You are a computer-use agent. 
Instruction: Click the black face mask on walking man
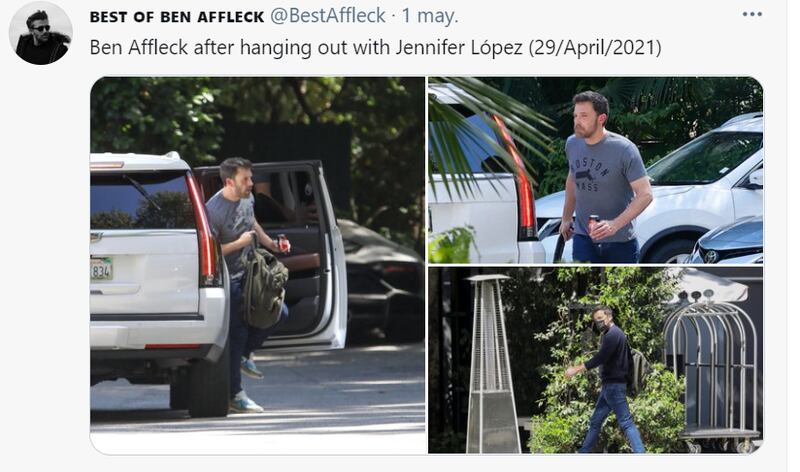[x=602, y=326]
